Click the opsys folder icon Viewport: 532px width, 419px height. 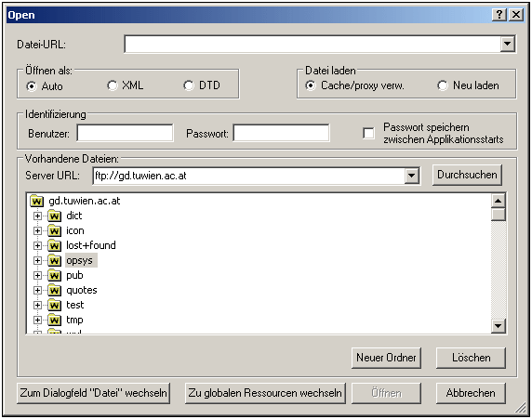(x=54, y=260)
